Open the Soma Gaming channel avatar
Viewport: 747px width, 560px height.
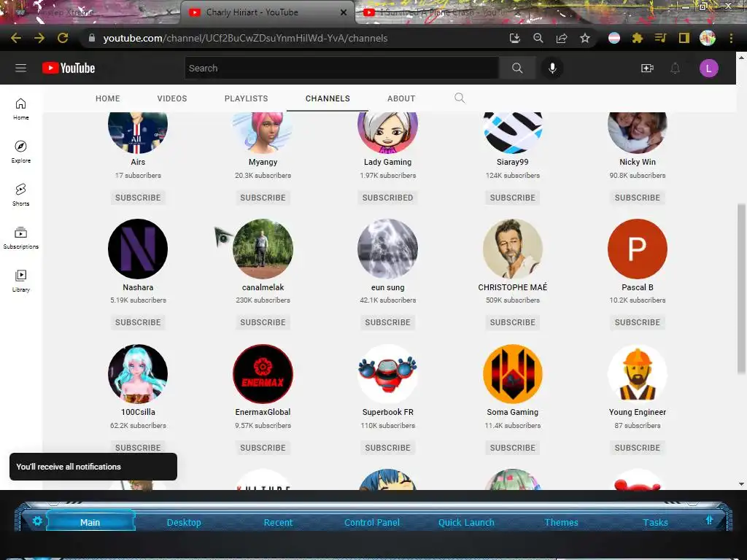point(513,374)
